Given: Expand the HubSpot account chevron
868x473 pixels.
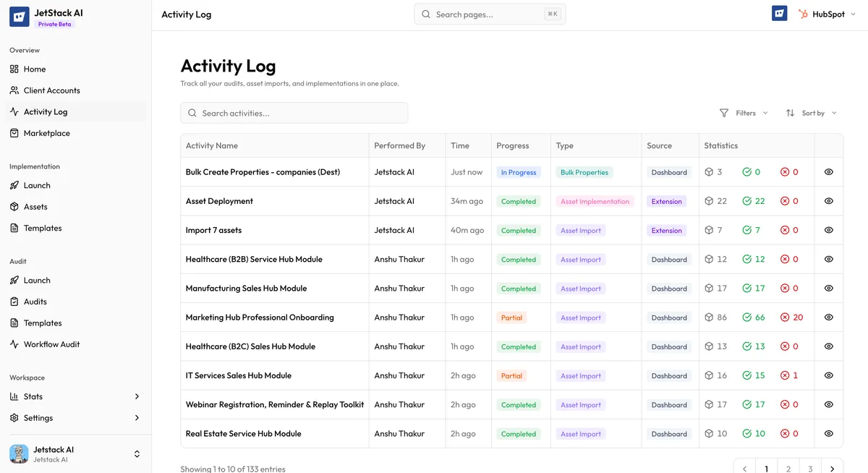Looking at the screenshot, I should 854,14.
